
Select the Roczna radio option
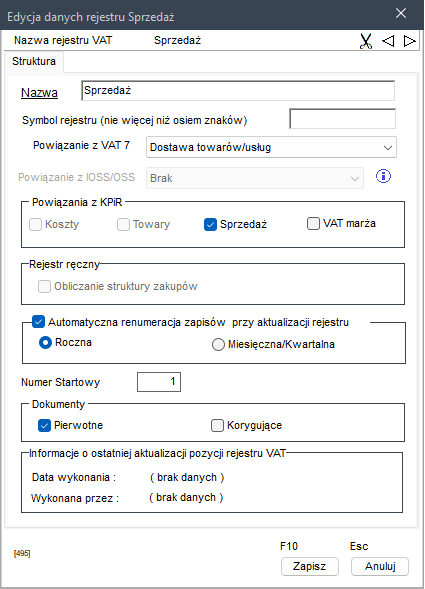tap(45, 343)
